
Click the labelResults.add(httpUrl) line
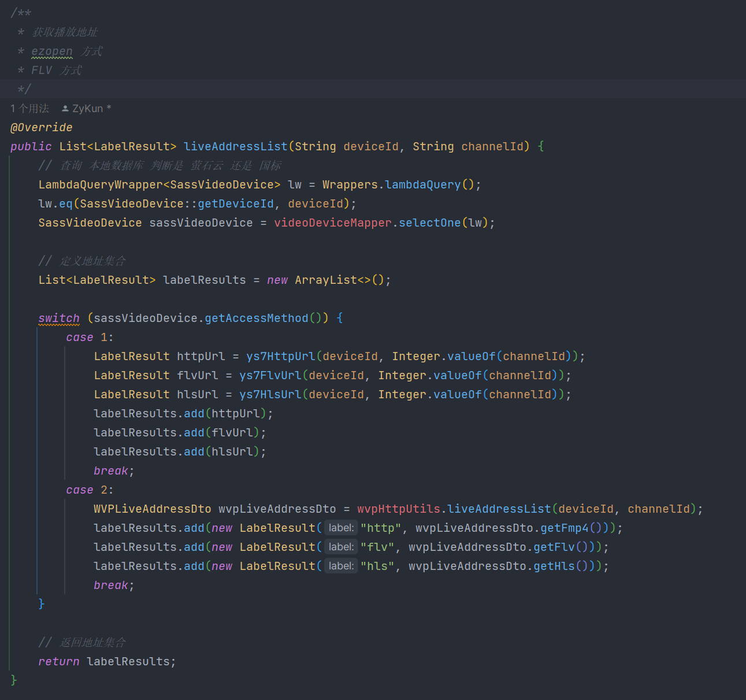coord(183,413)
